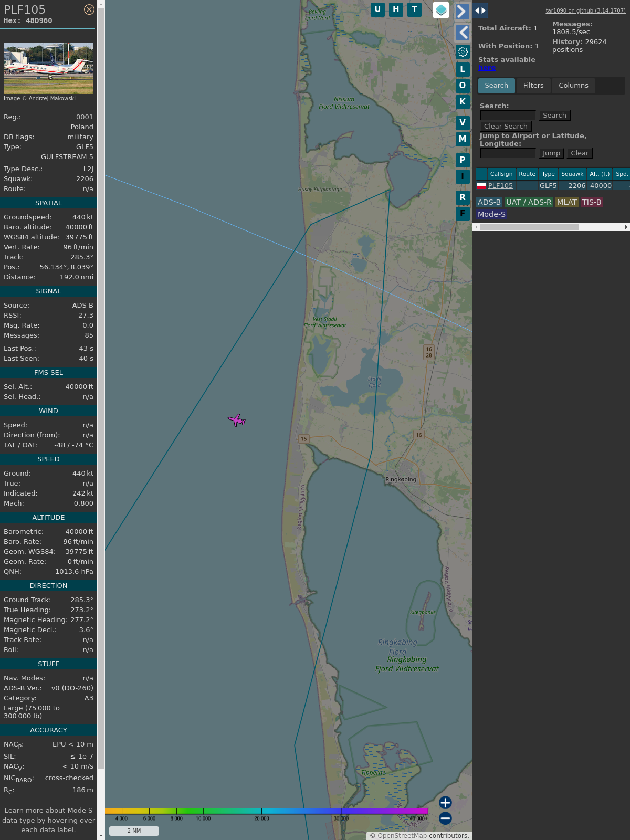Click the info panel scrollbar down arrow
This screenshot has width=630, height=840.
coord(101,836)
